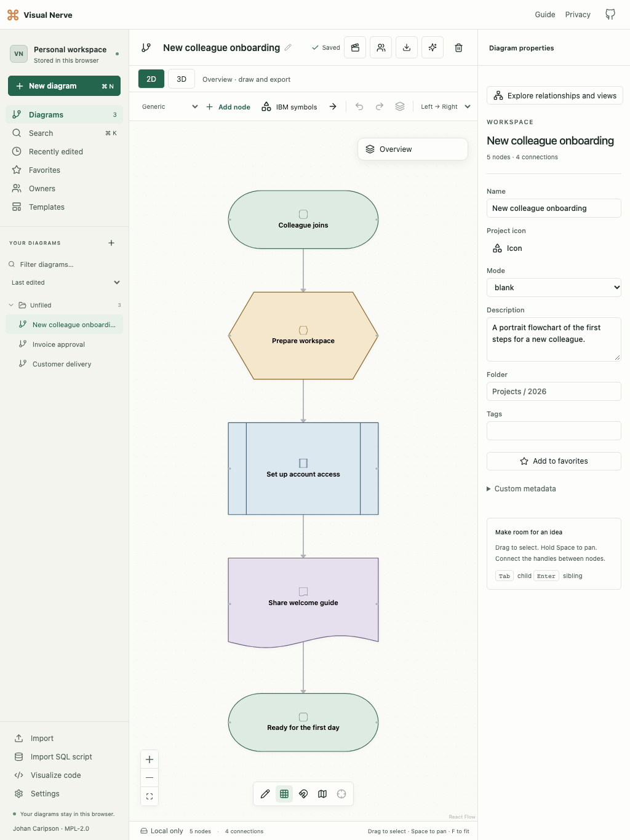
Task: Zoom out with the minus button
Action: 150,778
